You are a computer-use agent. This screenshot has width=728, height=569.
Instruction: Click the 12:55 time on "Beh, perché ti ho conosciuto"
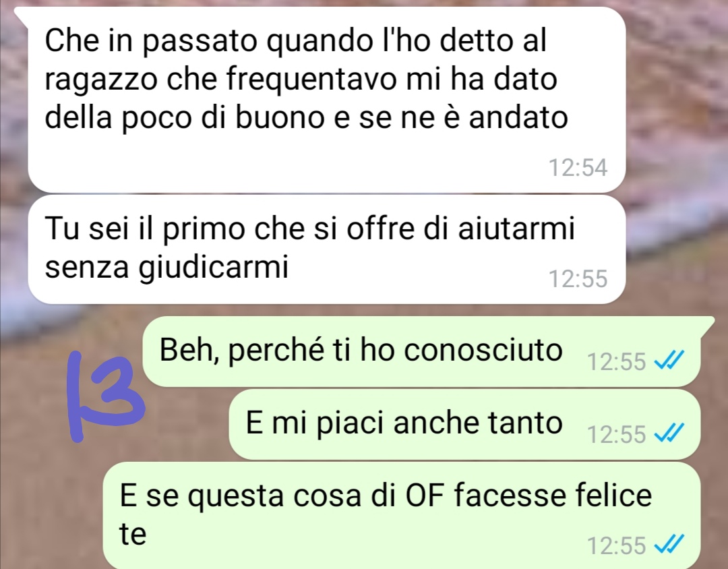pyautogui.click(x=616, y=361)
